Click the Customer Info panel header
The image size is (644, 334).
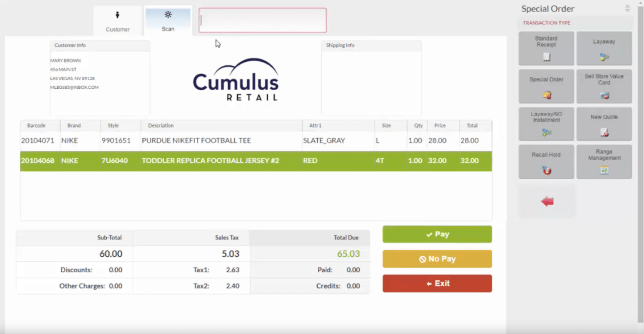click(100, 46)
